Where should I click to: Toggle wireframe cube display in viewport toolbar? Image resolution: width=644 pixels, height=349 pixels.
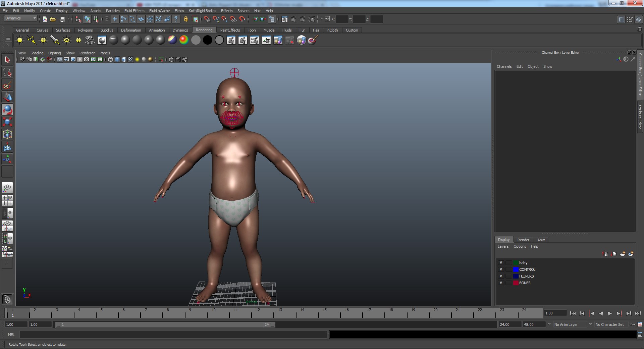pos(110,59)
